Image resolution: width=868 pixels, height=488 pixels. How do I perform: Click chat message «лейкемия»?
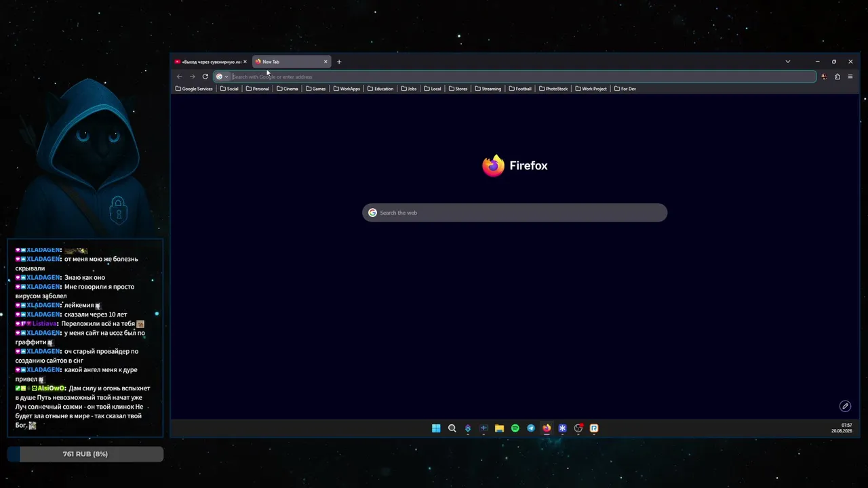(79, 305)
